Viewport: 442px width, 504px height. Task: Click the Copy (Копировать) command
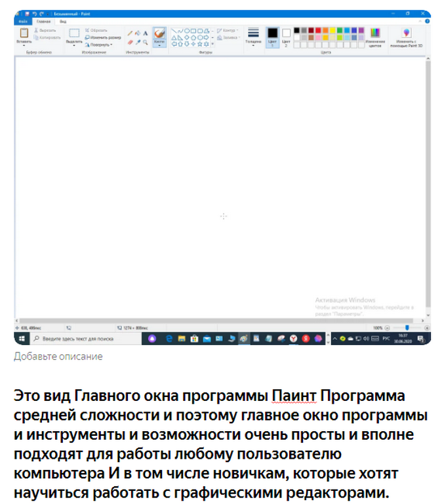click(47, 37)
